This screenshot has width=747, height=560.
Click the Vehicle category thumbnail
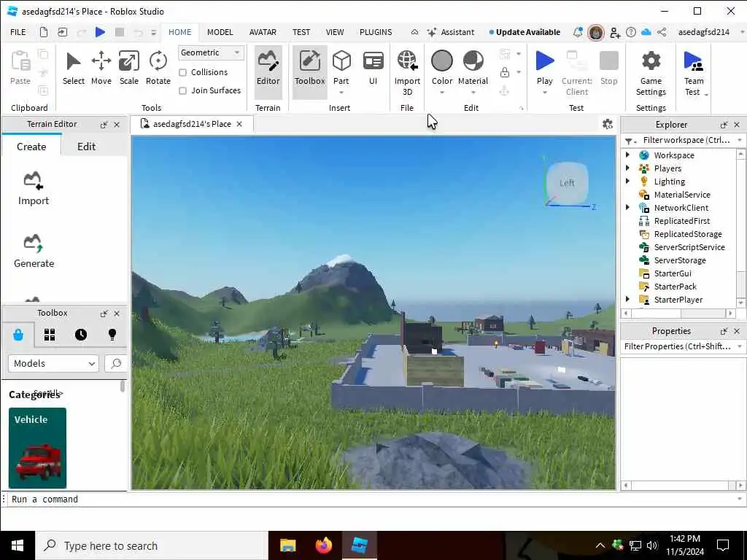point(38,448)
